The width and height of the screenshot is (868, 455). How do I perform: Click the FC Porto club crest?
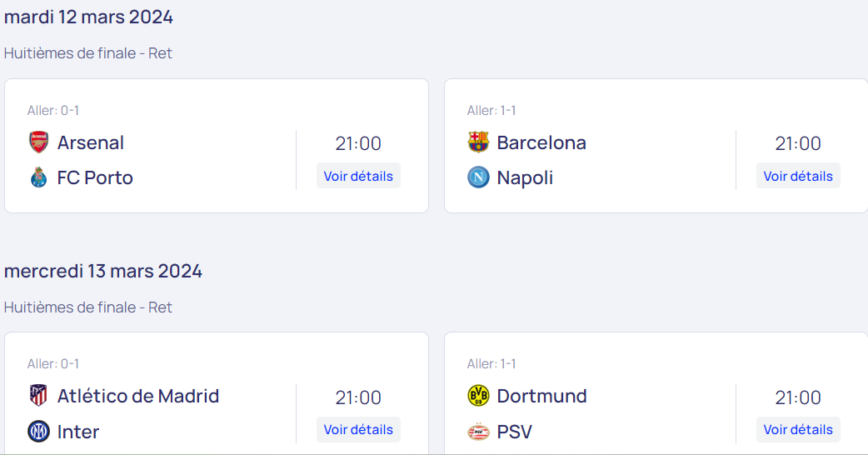point(39,177)
